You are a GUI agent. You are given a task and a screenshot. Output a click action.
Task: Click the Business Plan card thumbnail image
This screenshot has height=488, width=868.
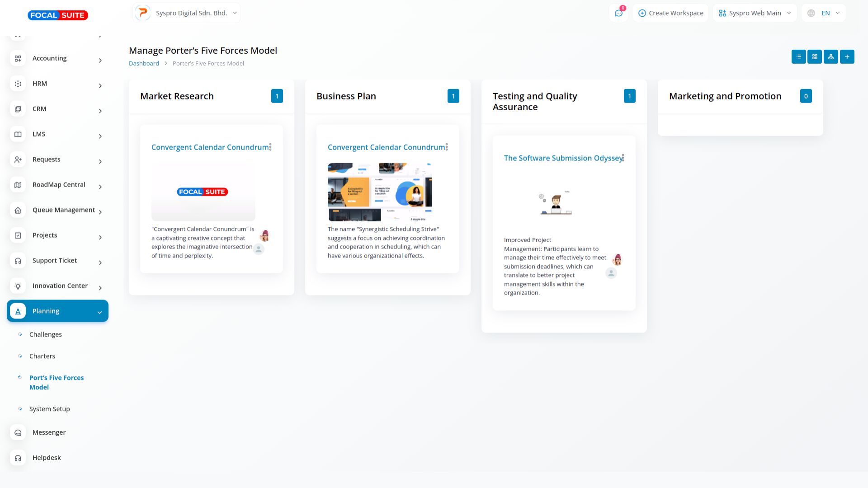379,192
